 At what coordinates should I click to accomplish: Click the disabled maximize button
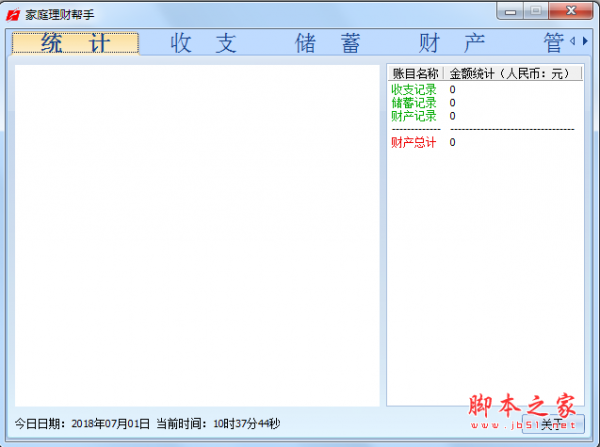(x=536, y=11)
